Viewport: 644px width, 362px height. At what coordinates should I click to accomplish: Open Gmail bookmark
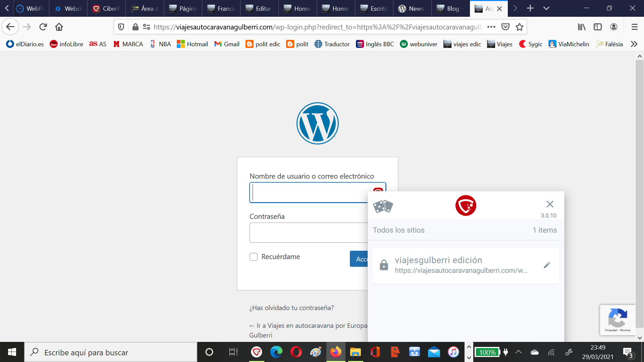tap(227, 44)
